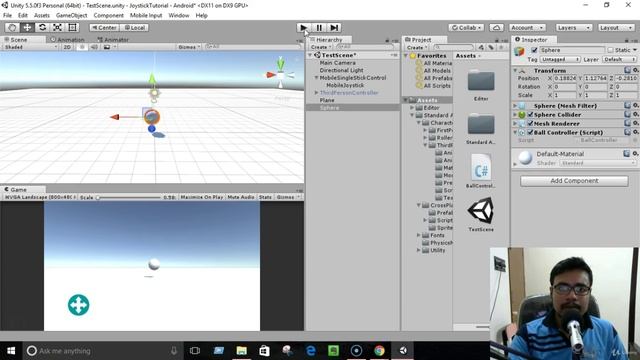Open Shaded draw mode dropdown
Viewport: 640px width, 360px height.
pos(31,47)
